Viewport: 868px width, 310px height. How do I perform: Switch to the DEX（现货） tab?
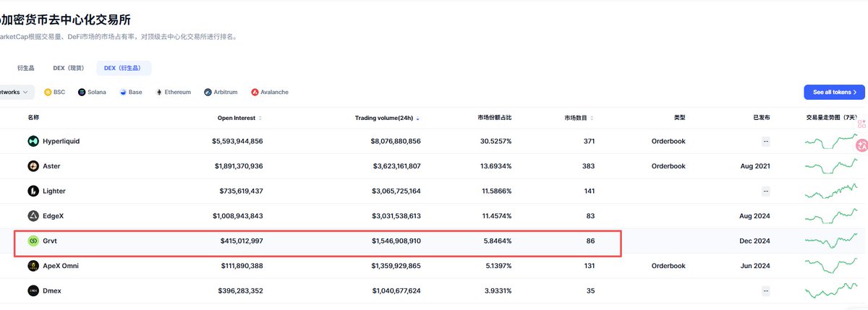(x=69, y=68)
